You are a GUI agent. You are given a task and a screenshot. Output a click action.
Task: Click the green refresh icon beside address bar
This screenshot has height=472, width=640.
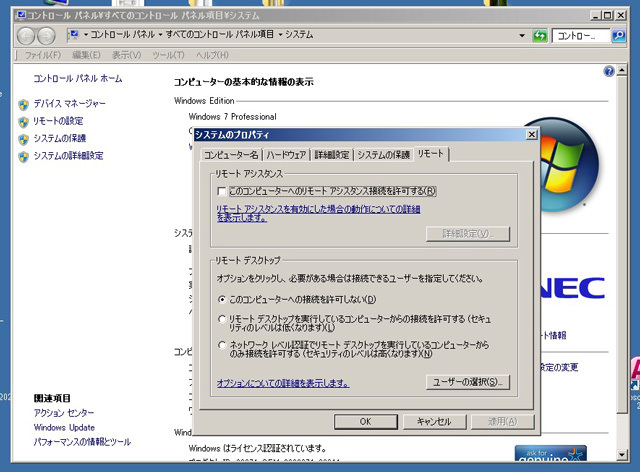[x=540, y=36]
